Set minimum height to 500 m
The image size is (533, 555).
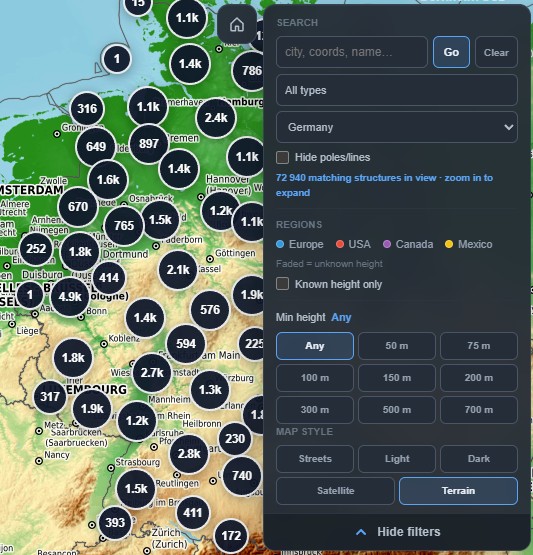[x=397, y=410]
